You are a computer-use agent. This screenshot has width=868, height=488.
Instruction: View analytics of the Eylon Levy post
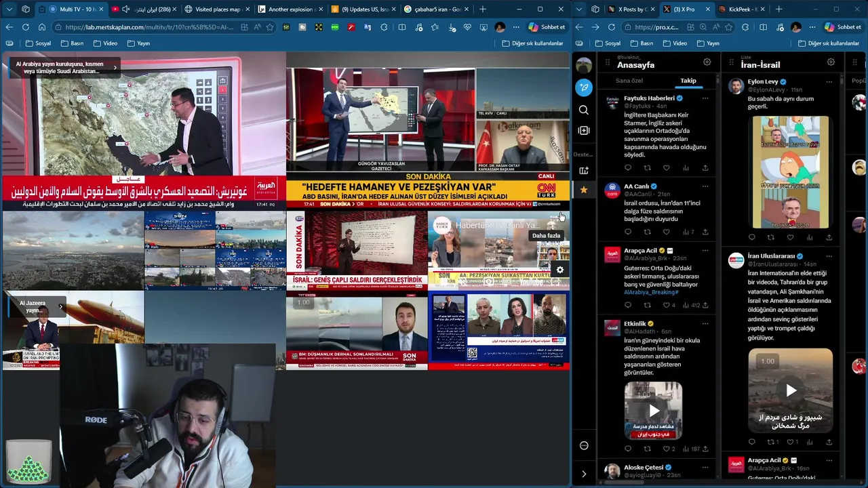[x=810, y=237]
